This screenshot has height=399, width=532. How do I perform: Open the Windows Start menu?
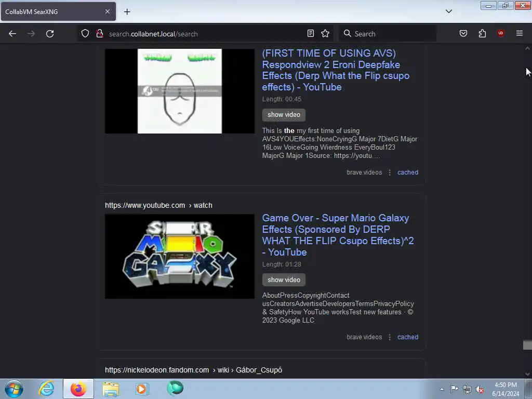pos(14,389)
